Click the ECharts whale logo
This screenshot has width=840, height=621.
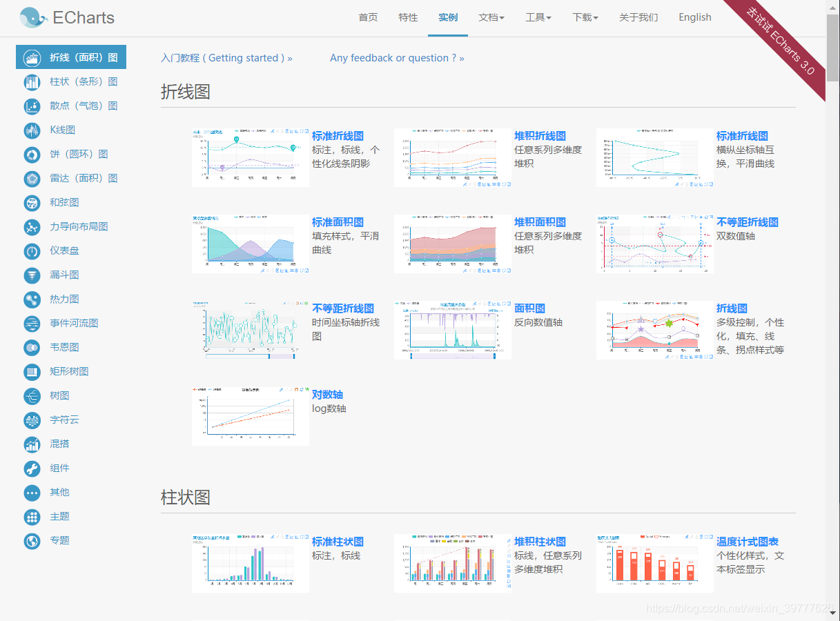tap(33, 17)
